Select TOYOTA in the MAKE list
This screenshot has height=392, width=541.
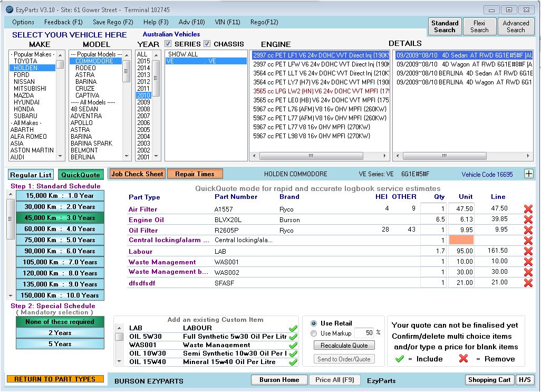pos(25,61)
